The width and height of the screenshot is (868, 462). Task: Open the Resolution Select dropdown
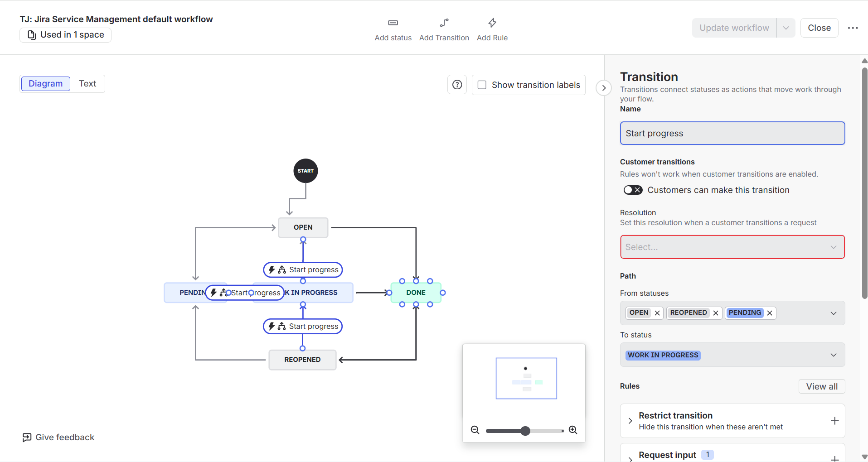click(732, 247)
